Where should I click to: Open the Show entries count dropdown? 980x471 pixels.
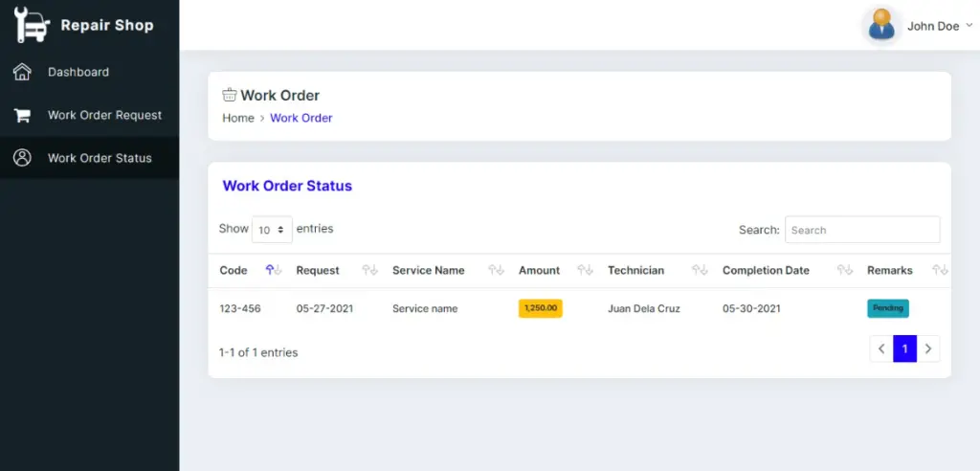point(272,230)
